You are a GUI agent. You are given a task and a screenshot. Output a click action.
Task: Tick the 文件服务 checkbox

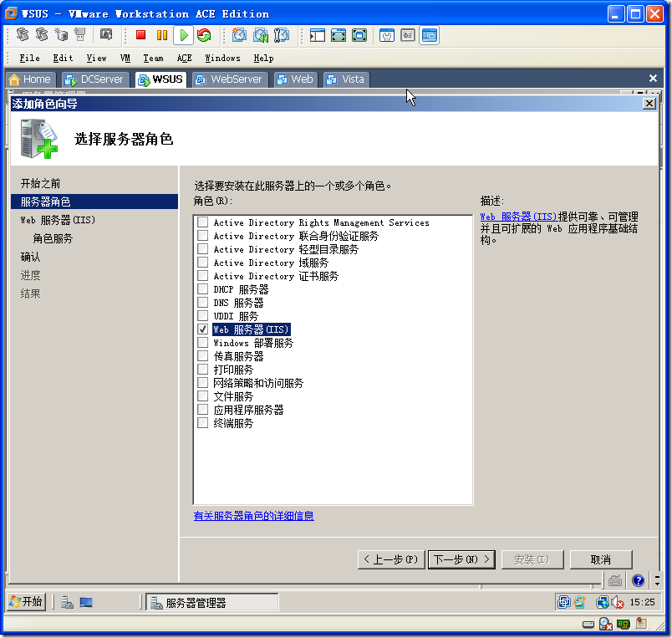(203, 396)
